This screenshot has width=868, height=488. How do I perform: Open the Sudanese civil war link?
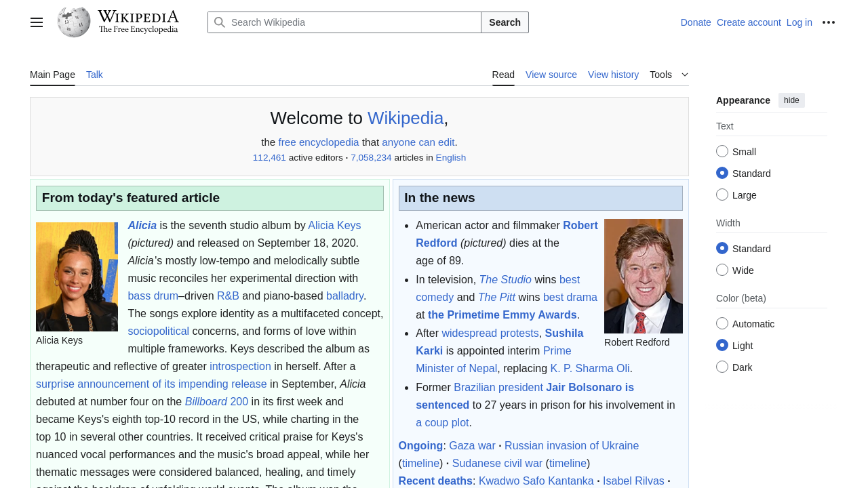pyautogui.click(x=497, y=463)
